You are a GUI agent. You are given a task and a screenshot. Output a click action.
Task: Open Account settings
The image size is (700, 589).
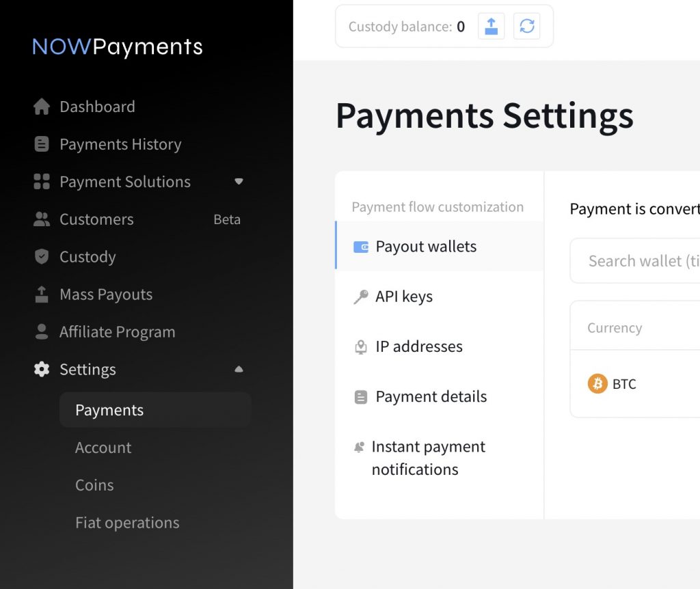103,448
